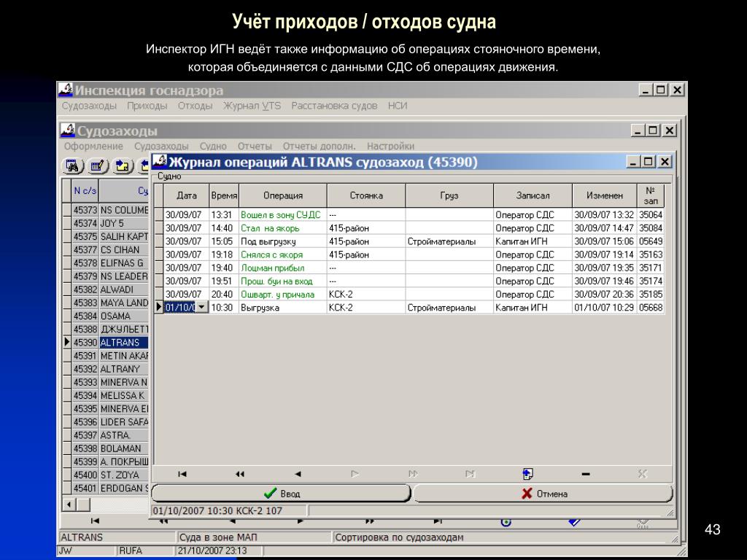Click the N с/з column header in ship list

pyautogui.click(x=85, y=191)
